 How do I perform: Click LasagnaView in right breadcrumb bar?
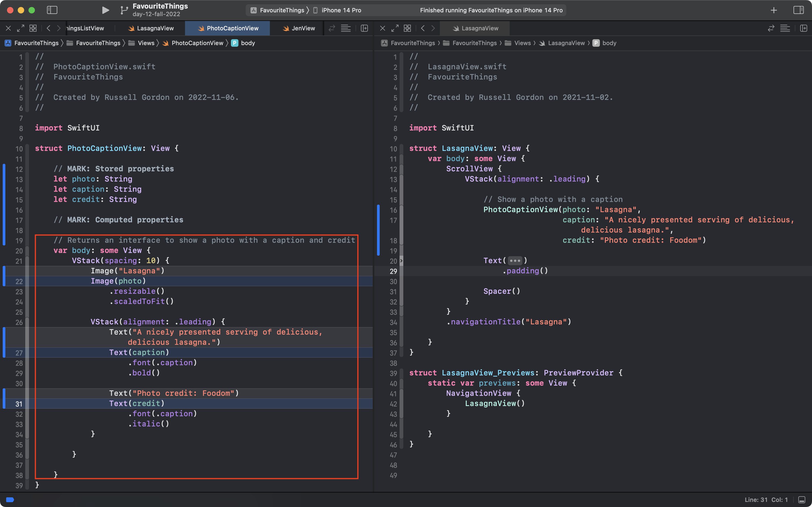click(566, 43)
